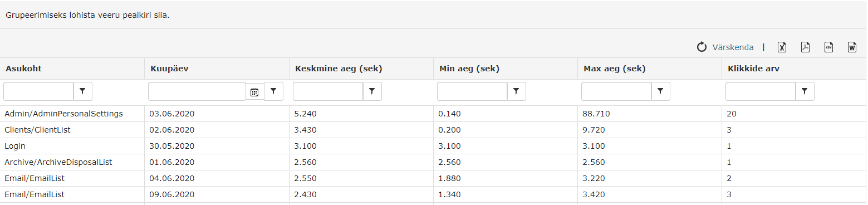
Task: Export the table to CSV
Action: [x=828, y=47]
